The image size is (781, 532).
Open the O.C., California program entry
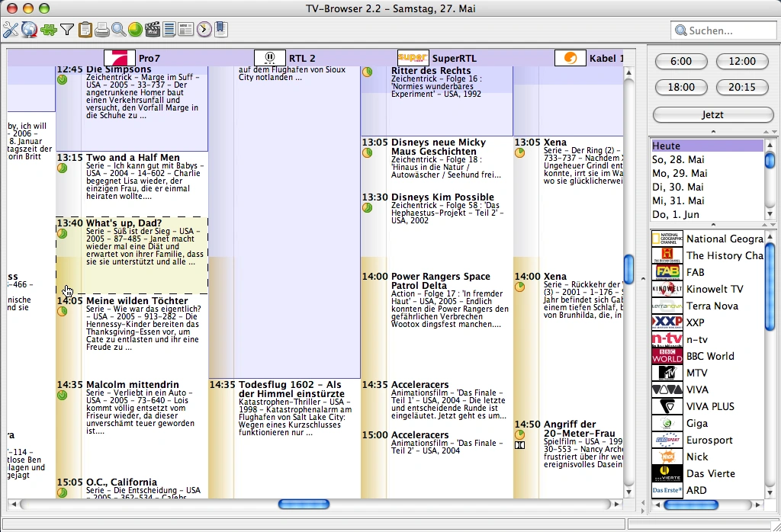tap(132, 488)
